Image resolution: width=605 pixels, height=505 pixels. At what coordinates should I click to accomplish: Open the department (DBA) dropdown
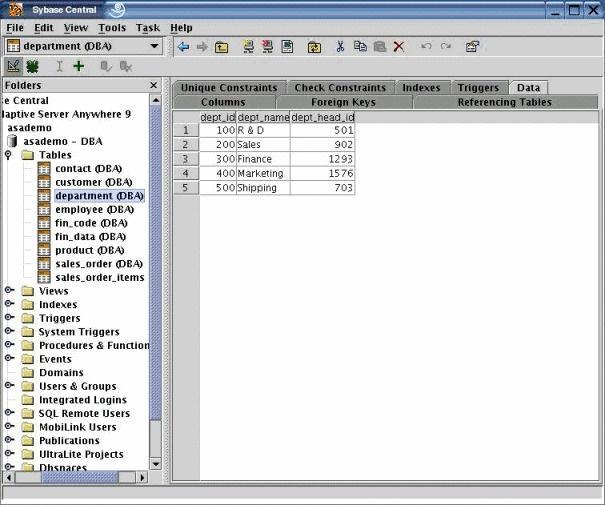[x=154, y=46]
